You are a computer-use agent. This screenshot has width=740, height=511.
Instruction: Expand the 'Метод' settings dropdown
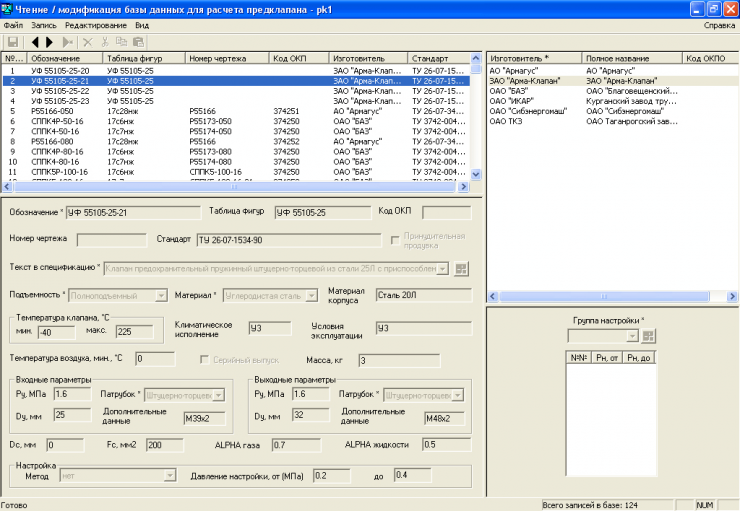pos(170,476)
